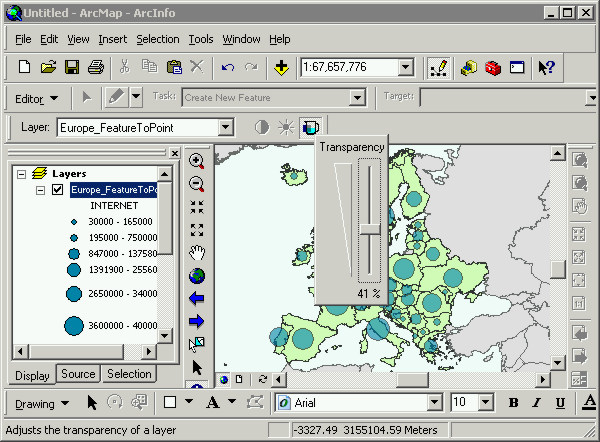Viewport: 600px width, 442px height.
Task: Open the ArcToolbox window icon
Action: pos(492,67)
